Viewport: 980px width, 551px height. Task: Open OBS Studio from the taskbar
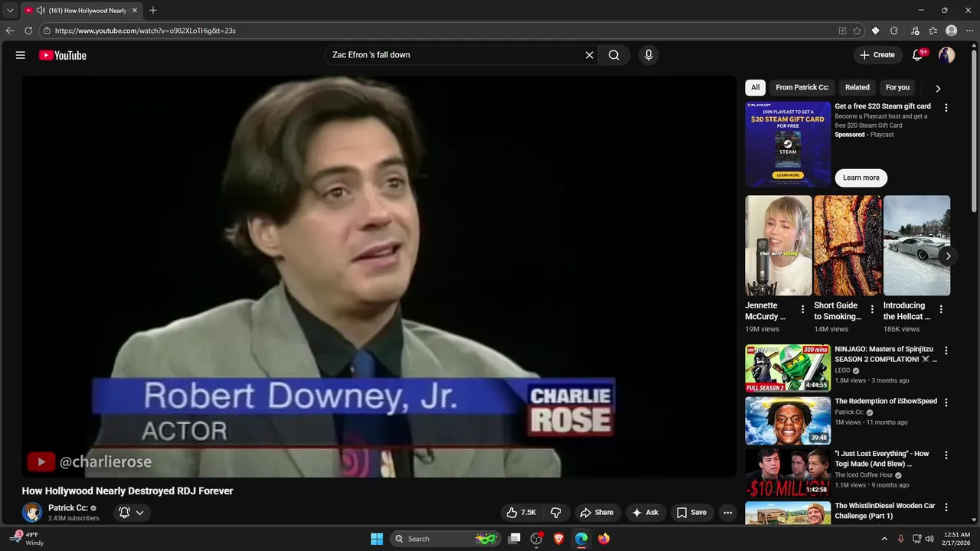tap(537, 539)
